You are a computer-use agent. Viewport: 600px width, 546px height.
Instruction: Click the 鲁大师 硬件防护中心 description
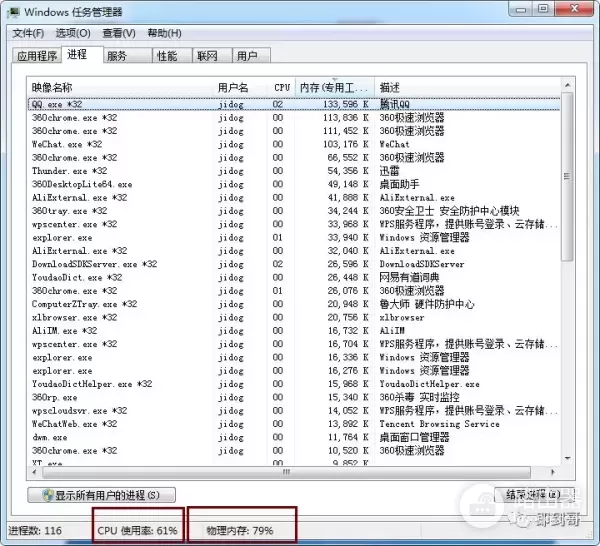(427, 304)
